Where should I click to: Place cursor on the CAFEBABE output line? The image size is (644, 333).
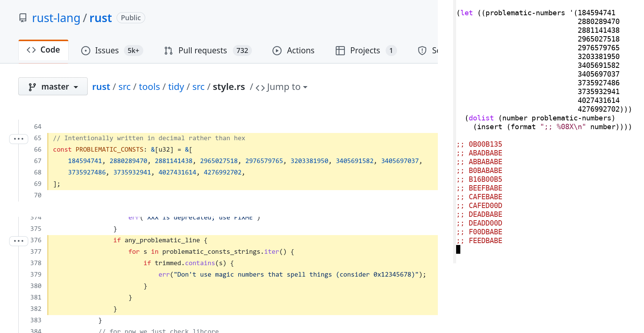coord(485,197)
